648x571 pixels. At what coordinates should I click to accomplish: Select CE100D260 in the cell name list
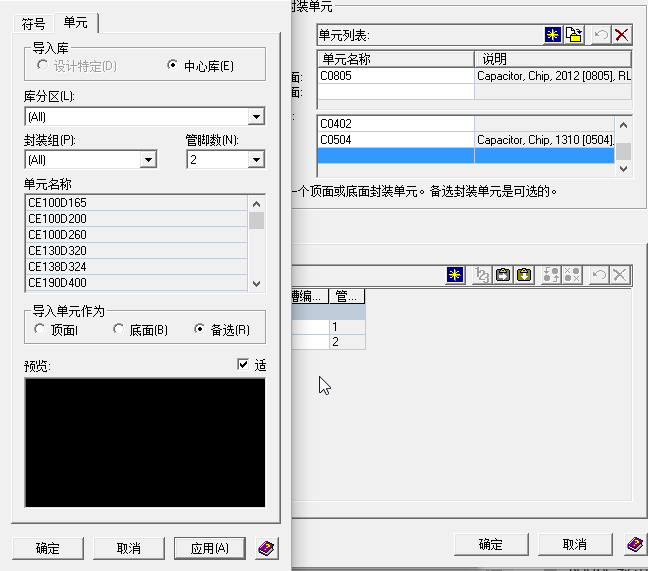(137, 235)
